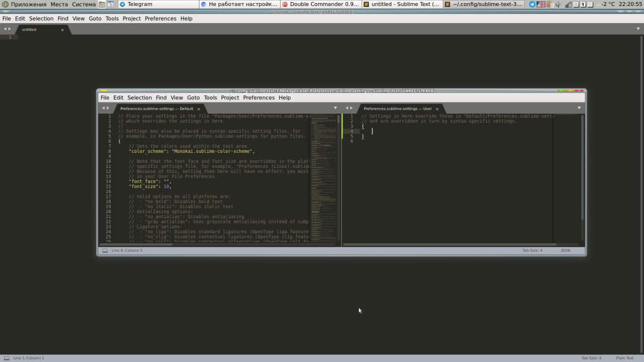Click the network signal tray icon
Image resolution: width=644 pixels, height=362 pixels.
(568, 4)
